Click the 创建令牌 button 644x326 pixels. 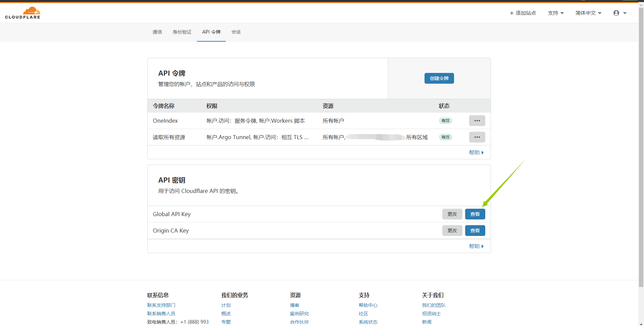pyautogui.click(x=439, y=78)
